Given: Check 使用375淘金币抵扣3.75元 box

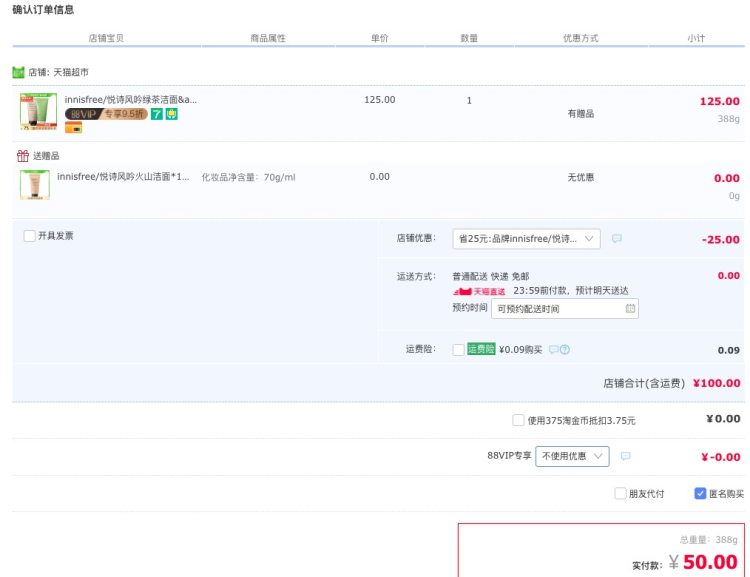Looking at the screenshot, I should point(518,420).
